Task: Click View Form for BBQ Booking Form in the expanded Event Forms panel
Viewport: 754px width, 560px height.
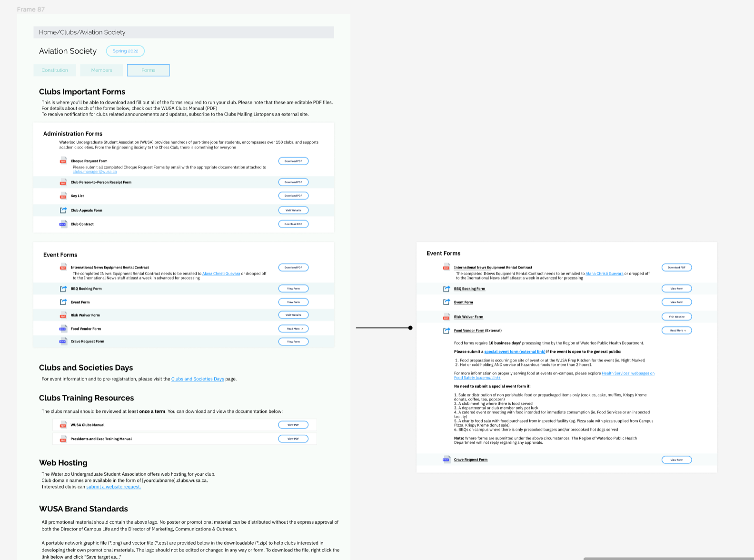Action: (x=677, y=289)
